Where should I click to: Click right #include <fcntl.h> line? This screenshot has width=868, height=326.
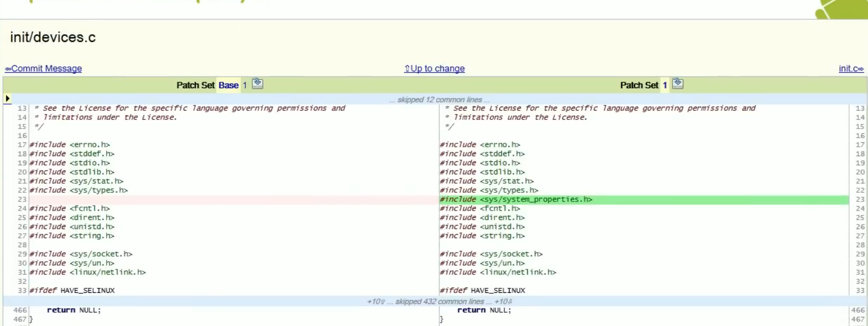click(480, 209)
